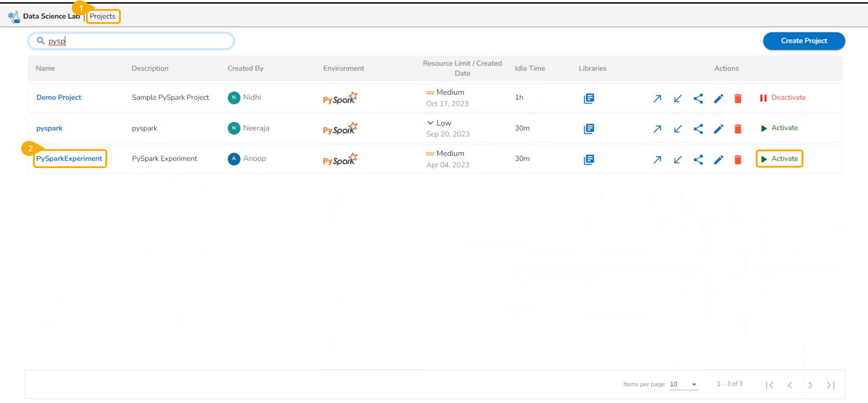
Task: Edit the pyspark project
Action: [x=719, y=129]
